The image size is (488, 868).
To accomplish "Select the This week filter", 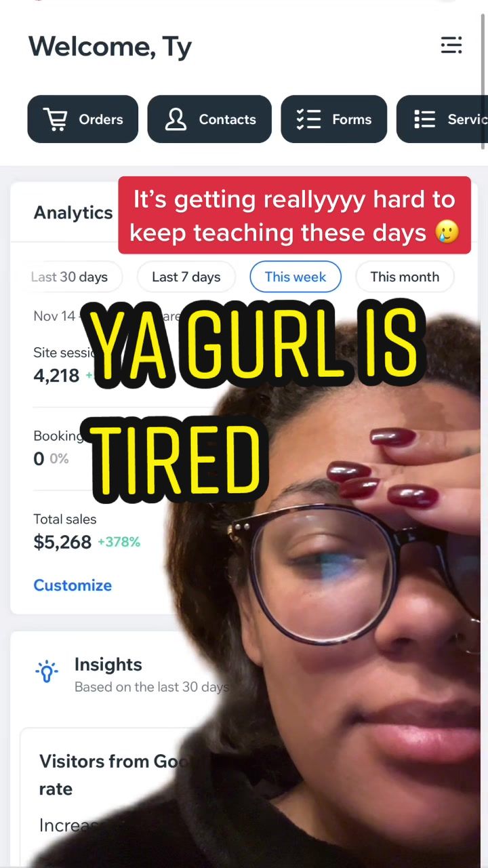I will point(296,277).
